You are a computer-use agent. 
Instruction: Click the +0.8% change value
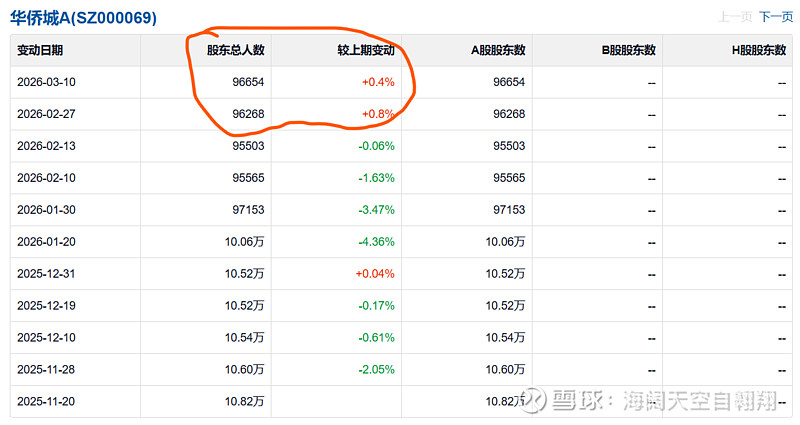(378, 114)
